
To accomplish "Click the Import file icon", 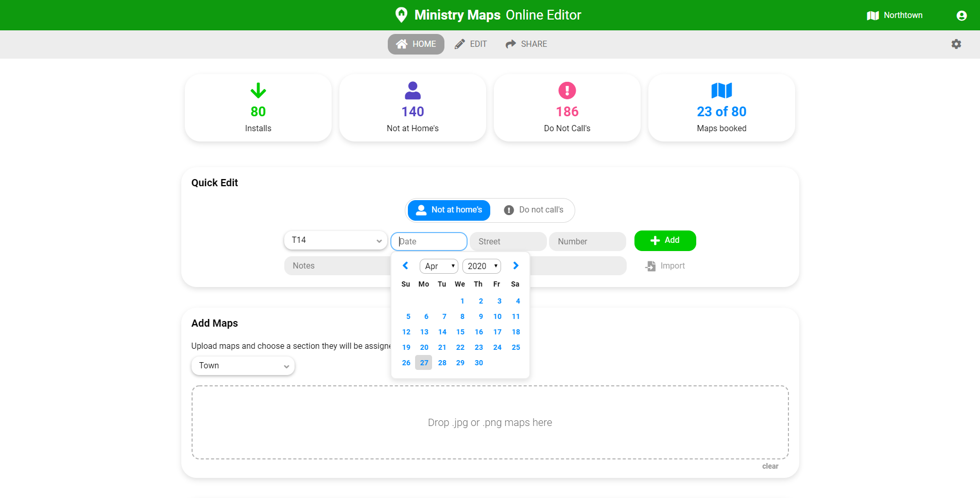I will pos(651,266).
